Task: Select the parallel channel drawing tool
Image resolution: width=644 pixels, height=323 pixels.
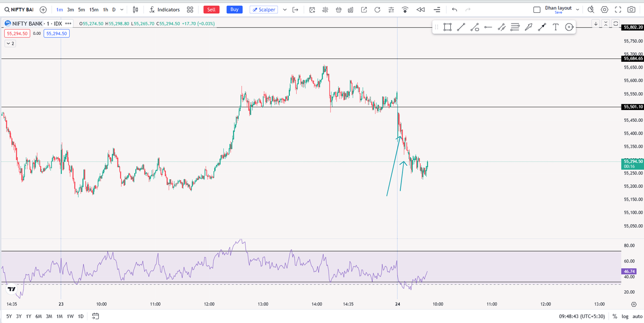Action: click(501, 27)
